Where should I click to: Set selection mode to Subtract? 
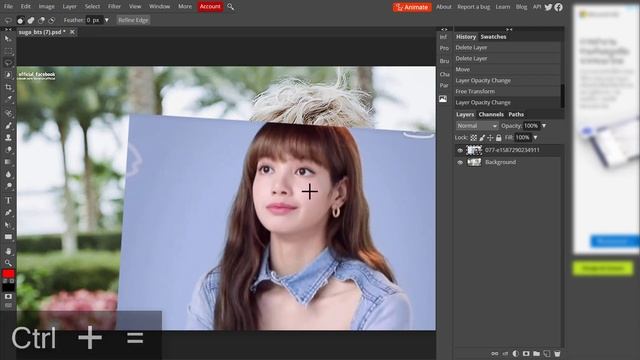(41, 20)
